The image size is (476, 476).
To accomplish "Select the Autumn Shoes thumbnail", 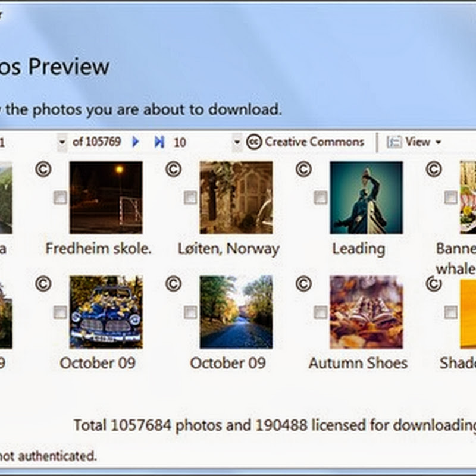I will pos(367,312).
